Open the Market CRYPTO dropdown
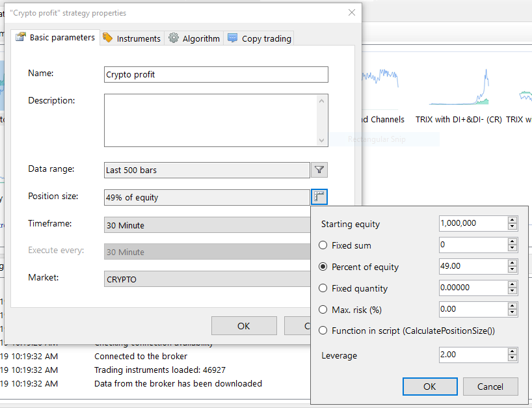The height and width of the screenshot is (408, 532). click(207, 279)
